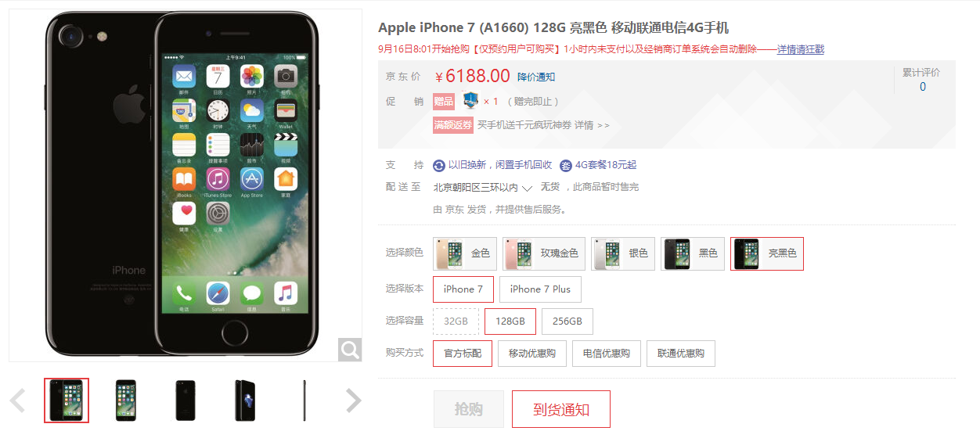Open the 详情请猛戳 link
This screenshot has width=980, height=431.
[801, 49]
